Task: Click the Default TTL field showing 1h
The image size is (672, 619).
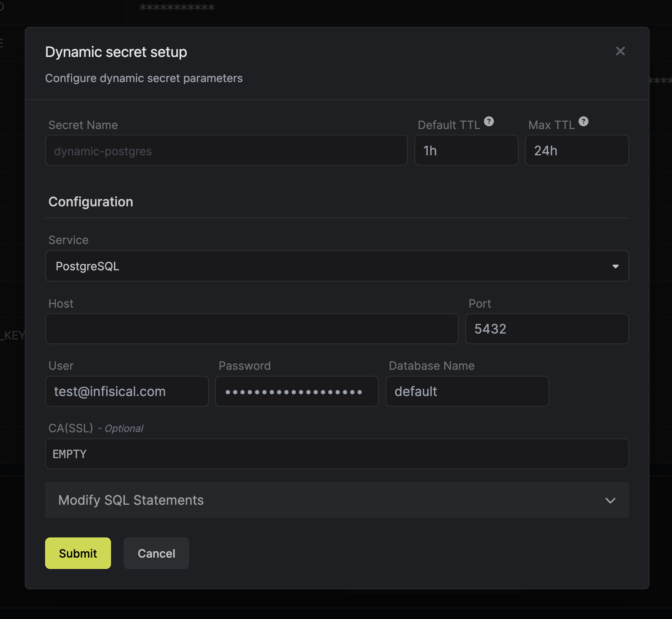Action: (x=466, y=150)
